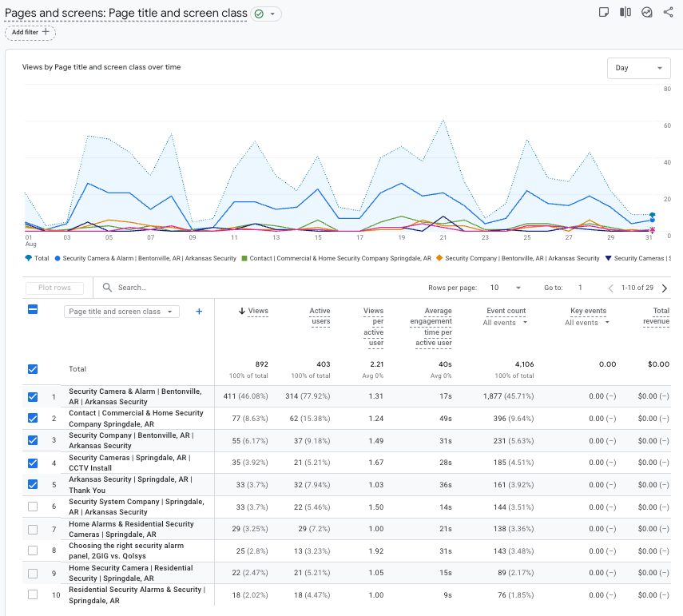Share this report

click(x=668, y=12)
